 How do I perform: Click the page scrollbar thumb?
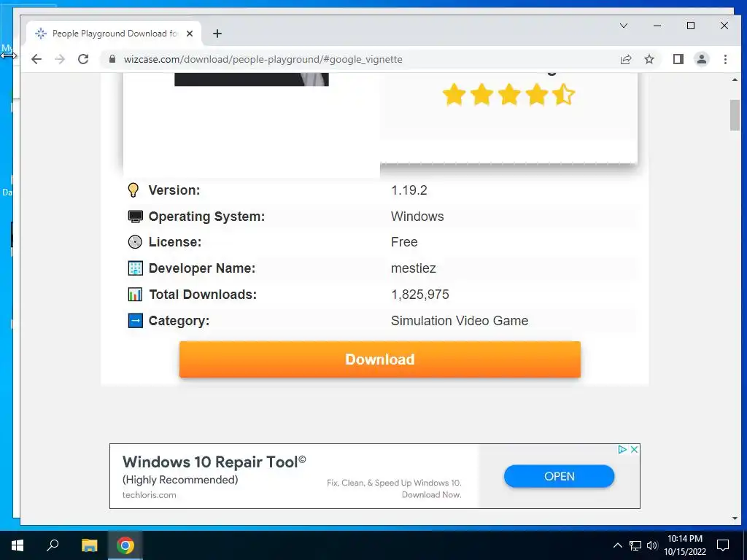(734, 114)
